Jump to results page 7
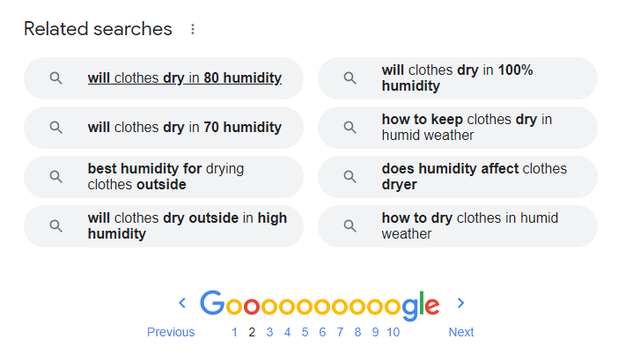This screenshot has width=640, height=361. 340,332
